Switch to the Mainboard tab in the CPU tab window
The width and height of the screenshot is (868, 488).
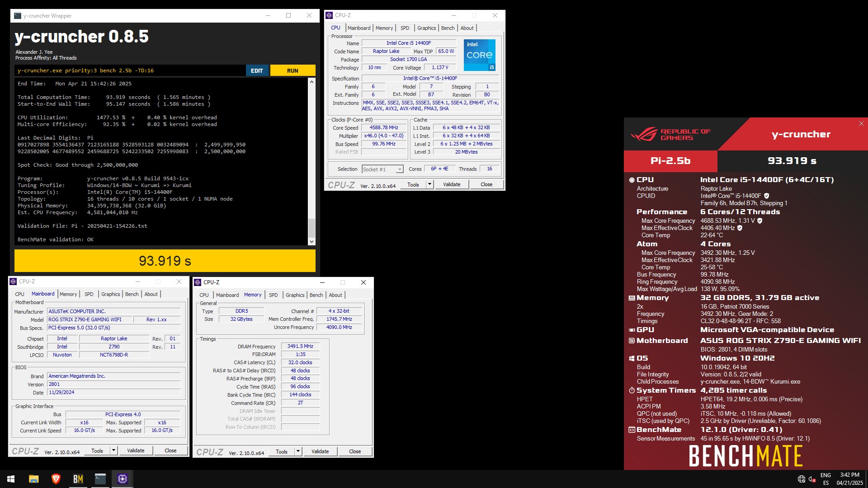click(x=359, y=28)
